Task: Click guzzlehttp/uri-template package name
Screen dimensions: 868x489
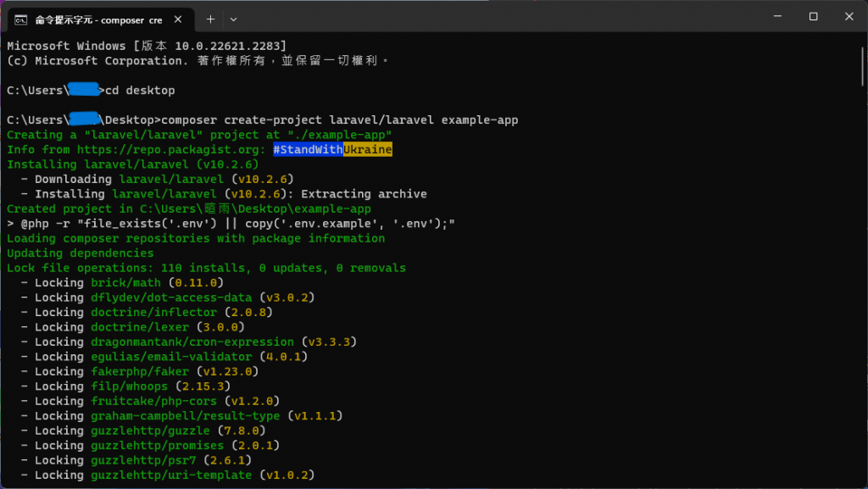Action: 171,475
